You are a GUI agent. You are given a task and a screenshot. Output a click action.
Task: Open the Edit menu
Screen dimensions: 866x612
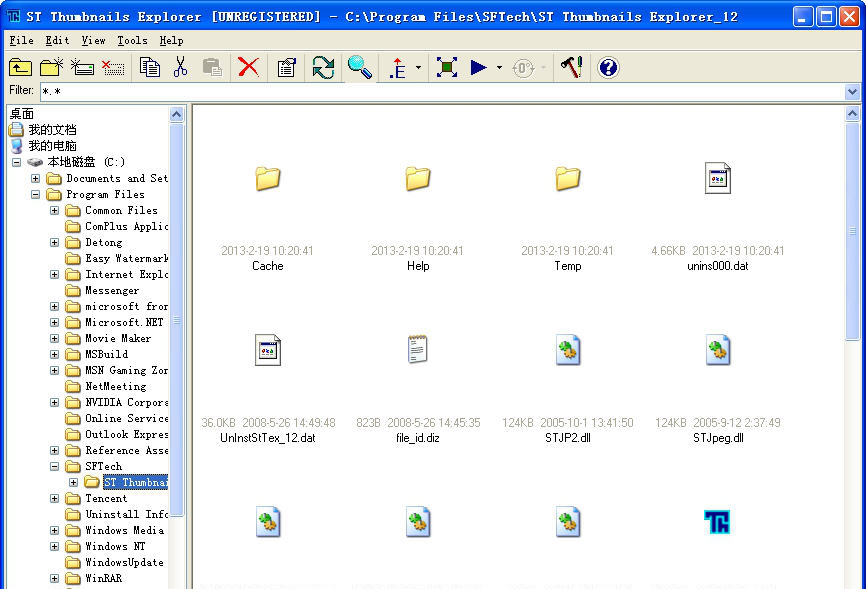coord(57,40)
